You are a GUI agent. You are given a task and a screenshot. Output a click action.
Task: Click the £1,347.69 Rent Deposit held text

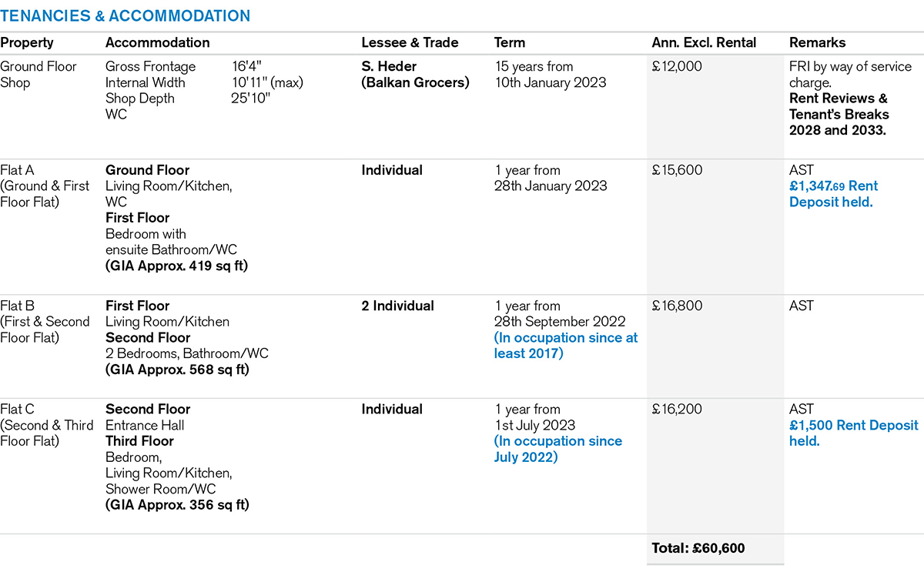coord(834,194)
